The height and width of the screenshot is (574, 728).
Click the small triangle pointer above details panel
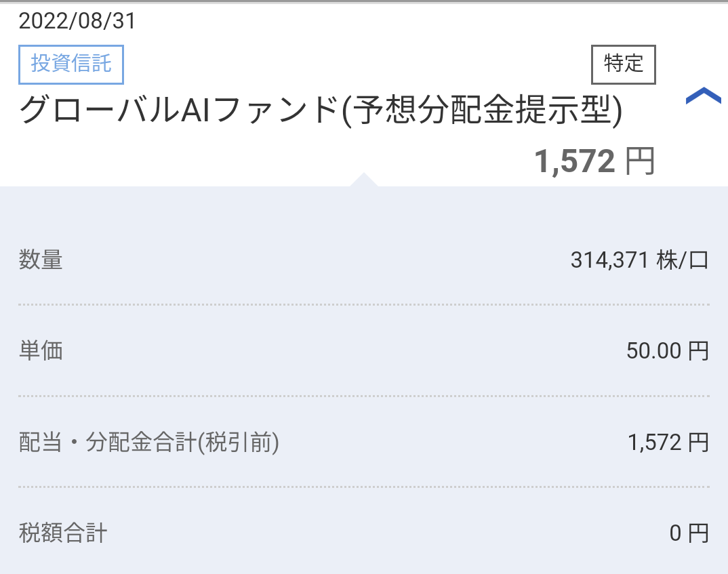click(364, 180)
